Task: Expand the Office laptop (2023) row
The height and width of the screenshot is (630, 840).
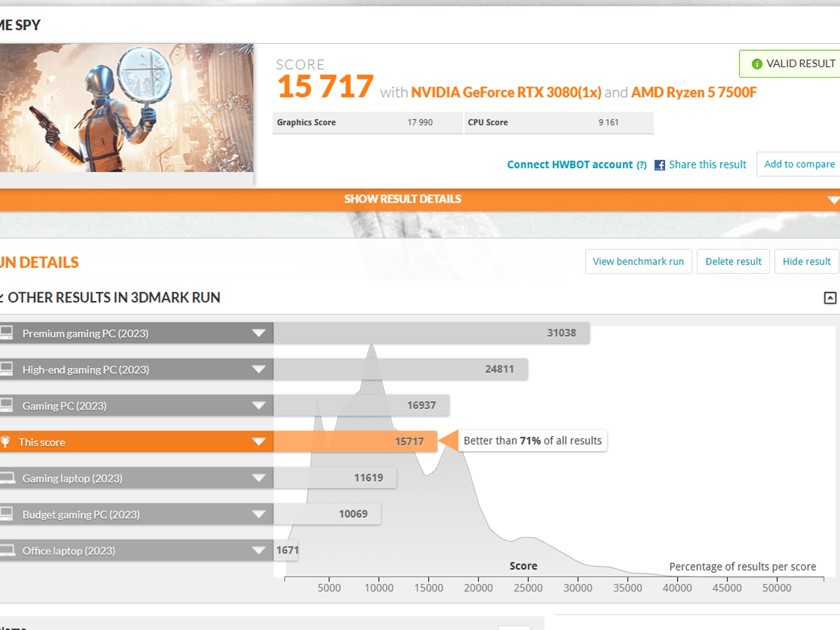Action: pyautogui.click(x=258, y=550)
